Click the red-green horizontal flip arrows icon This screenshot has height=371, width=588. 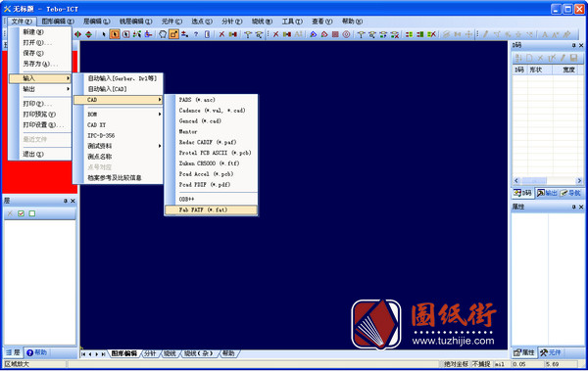pos(77,34)
